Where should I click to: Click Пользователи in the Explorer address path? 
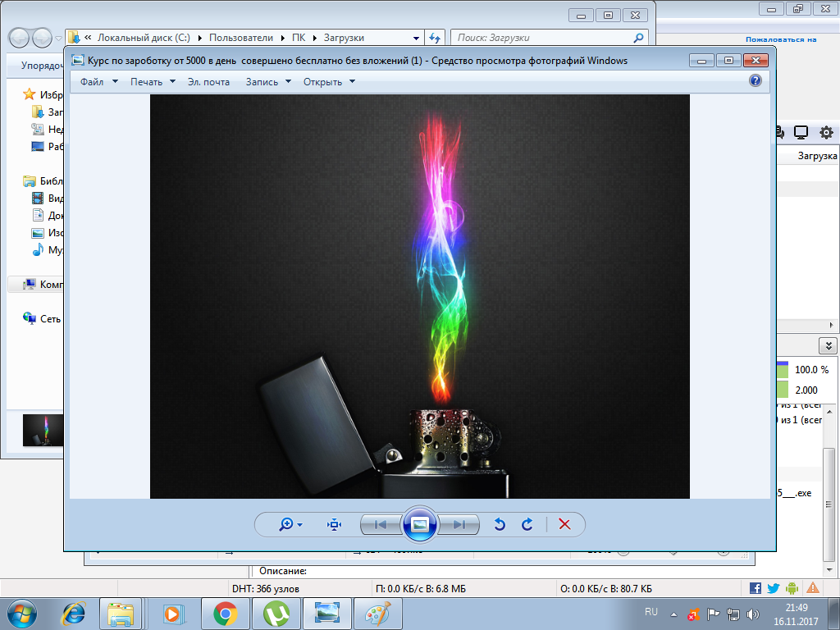[x=244, y=38]
